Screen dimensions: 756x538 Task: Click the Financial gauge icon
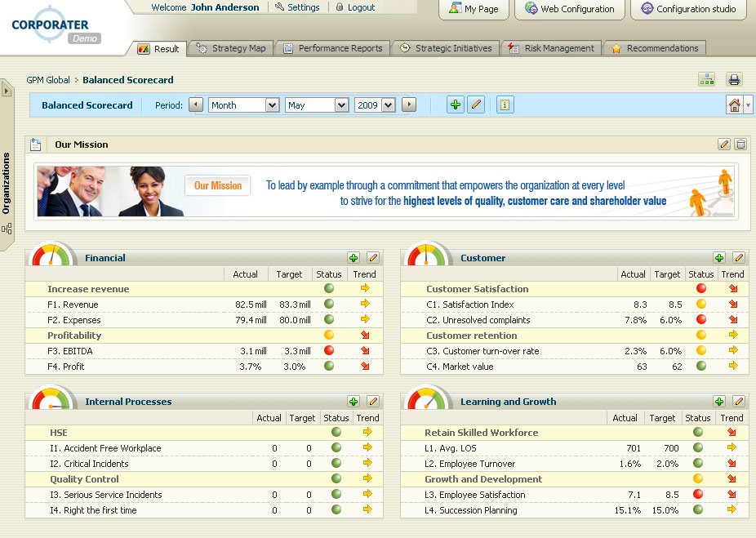tap(51, 254)
